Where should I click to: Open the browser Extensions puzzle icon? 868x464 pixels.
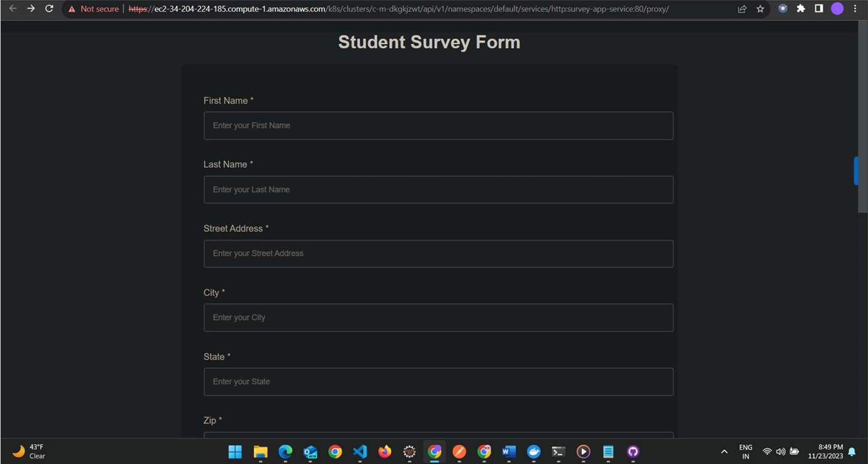click(801, 9)
